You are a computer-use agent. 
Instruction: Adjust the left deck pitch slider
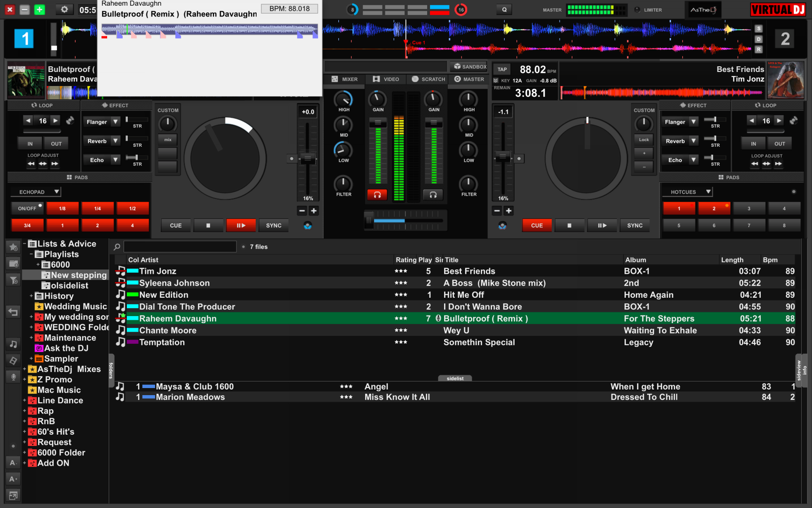click(x=308, y=159)
